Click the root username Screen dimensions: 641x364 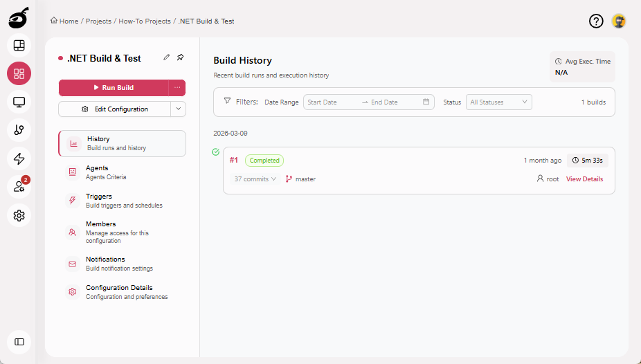click(552, 179)
